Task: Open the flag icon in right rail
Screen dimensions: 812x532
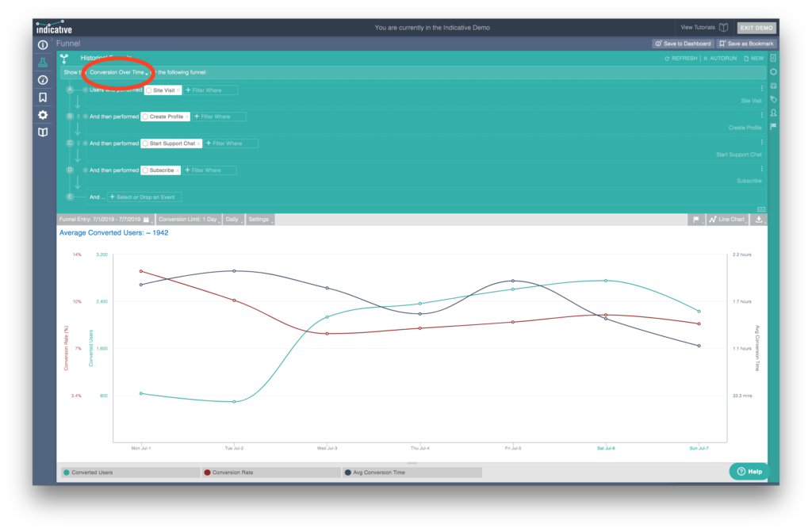Action: point(773,126)
